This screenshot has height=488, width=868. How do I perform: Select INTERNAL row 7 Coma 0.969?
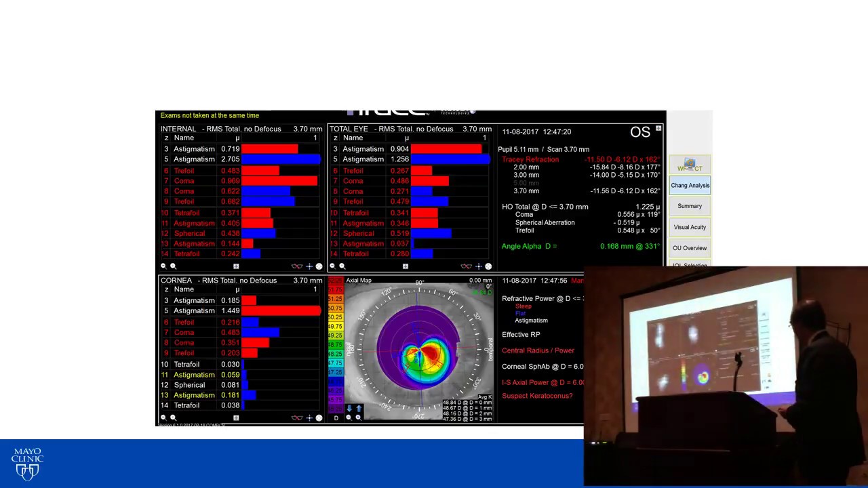tap(241, 181)
